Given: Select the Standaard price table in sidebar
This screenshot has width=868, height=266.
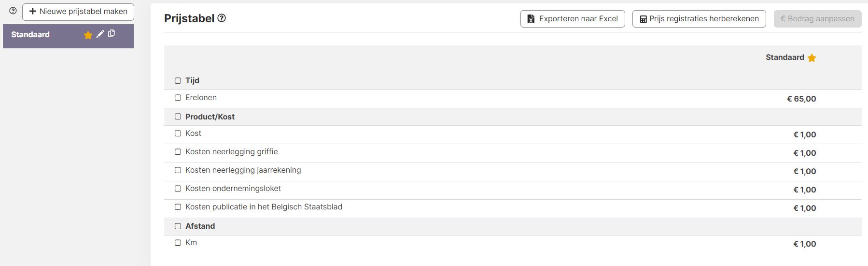Looking at the screenshot, I should (x=30, y=35).
